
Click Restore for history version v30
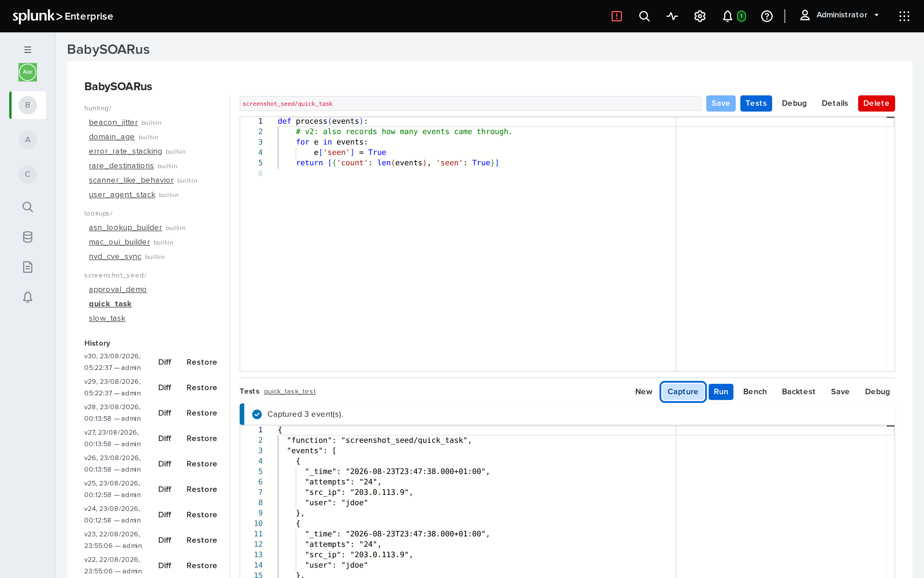click(202, 362)
